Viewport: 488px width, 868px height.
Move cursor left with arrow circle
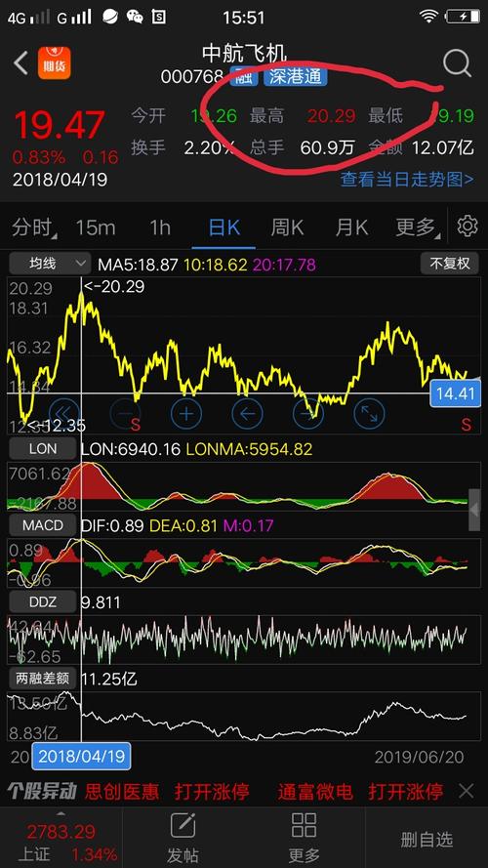[x=247, y=414]
